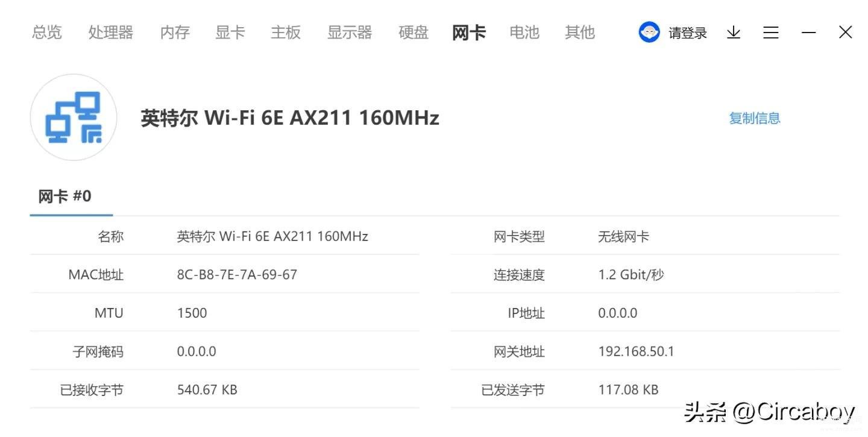Open the download arrow icon
Image resolution: width=868 pixels, height=437 pixels.
click(x=734, y=33)
